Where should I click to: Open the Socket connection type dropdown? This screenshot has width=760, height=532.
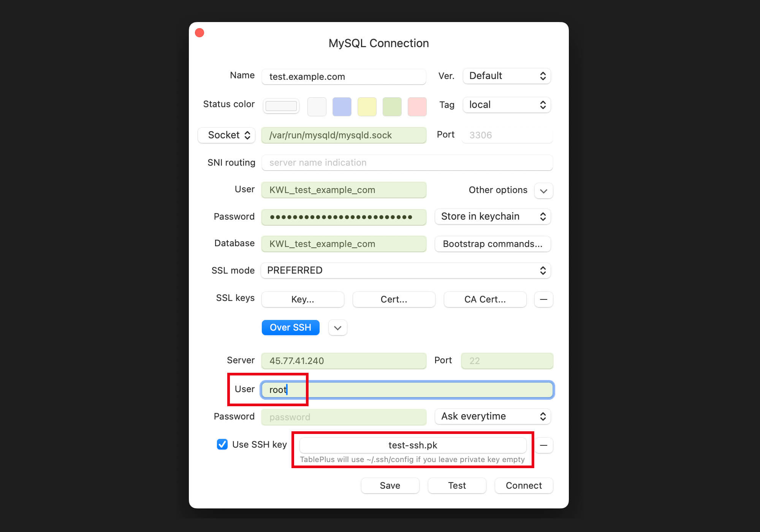click(x=227, y=135)
